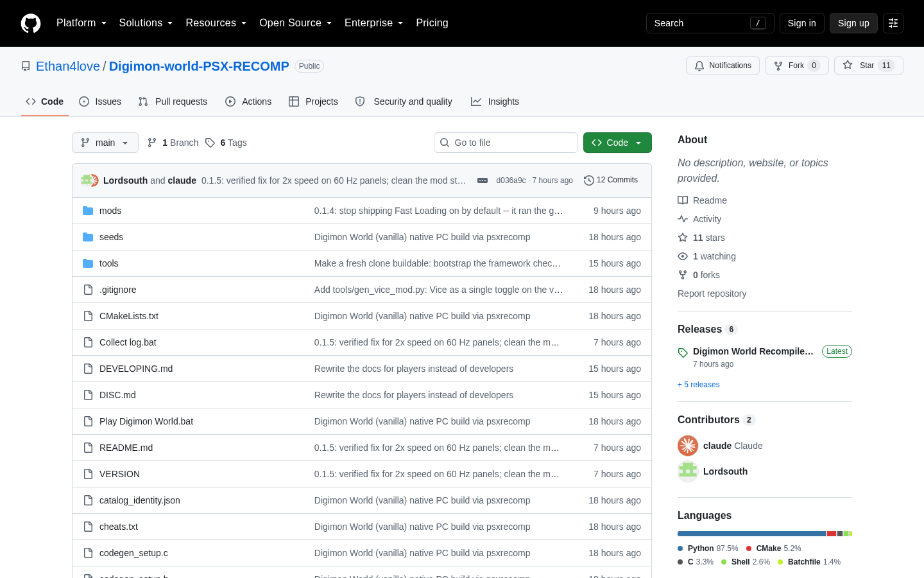
Task: Open the DEVELOPING.md file
Action: [x=136, y=369]
